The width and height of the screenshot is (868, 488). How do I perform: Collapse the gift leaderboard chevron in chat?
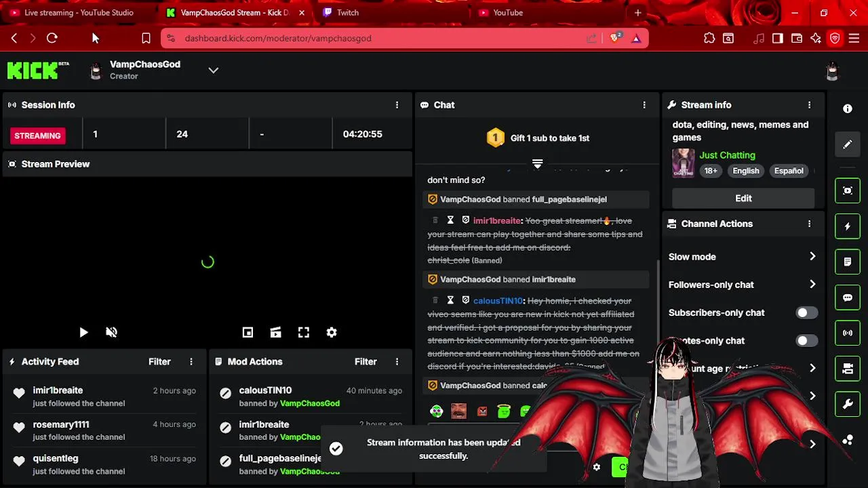(x=537, y=164)
